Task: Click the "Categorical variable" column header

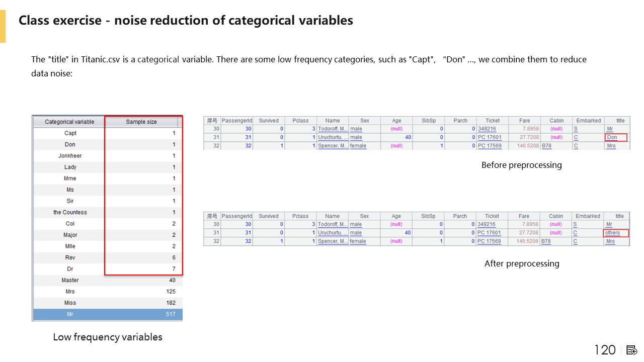Action: pos(69,122)
